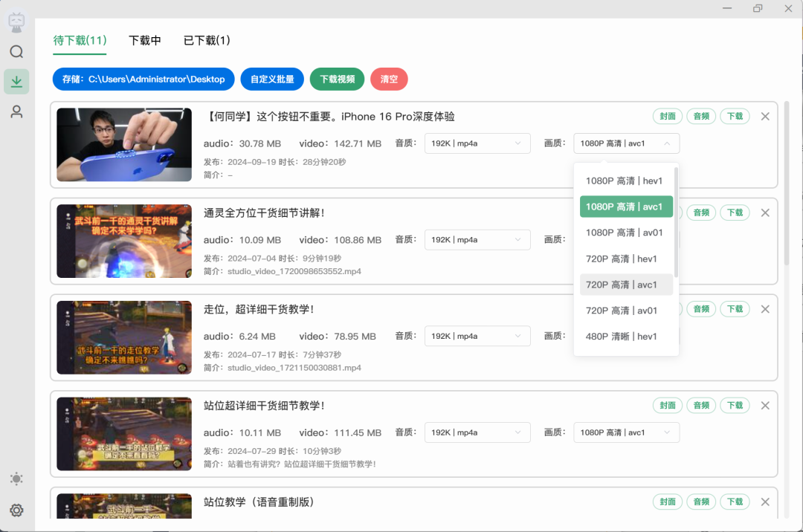Remove the 走位，超详细干货教学 item
The height and width of the screenshot is (532, 803).
pos(765,309)
